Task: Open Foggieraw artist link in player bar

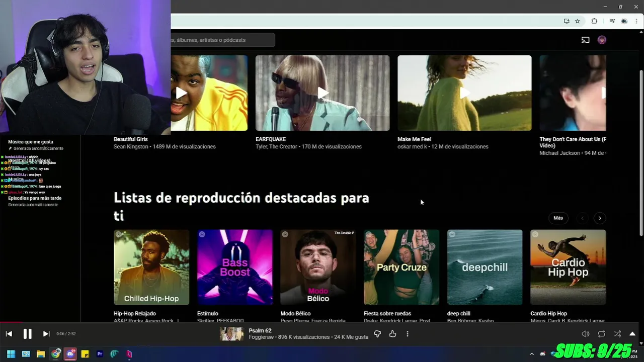Action: (x=260, y=337)
